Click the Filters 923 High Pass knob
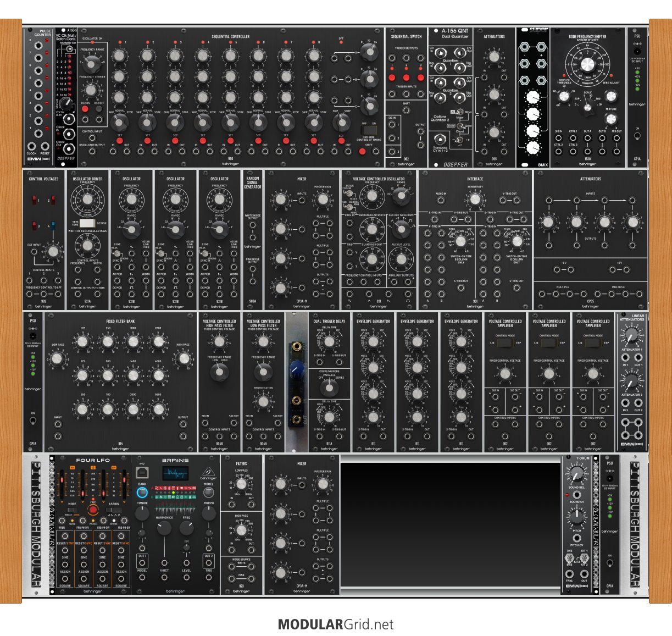 point(241,530)
